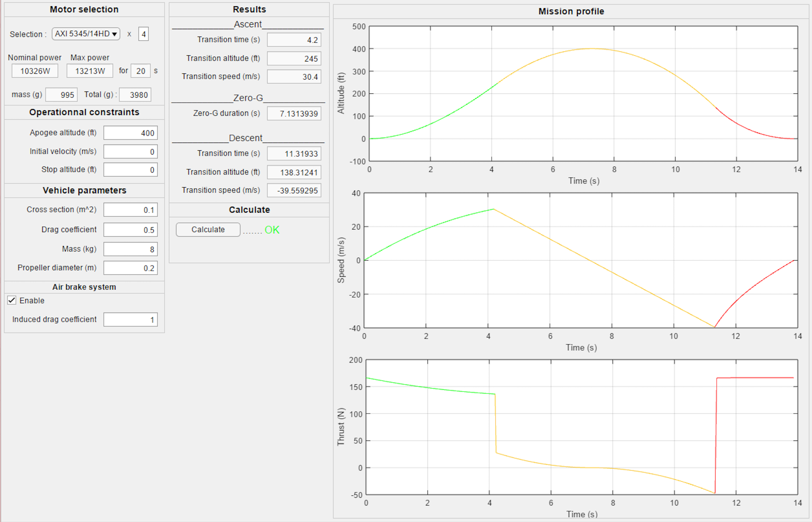The height and width of the screenshot is (522, 812).
Task: Click the Descent Transition speed result field
Action: (294, 191)
